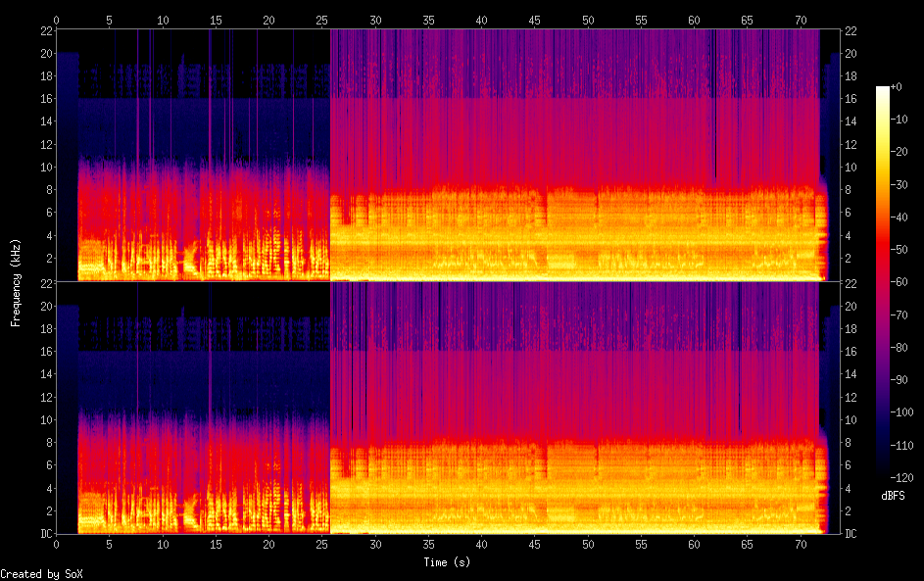Click the "30" tick on the bottom time axis
The height and width of the screenshot is (581, 924).
375,545
